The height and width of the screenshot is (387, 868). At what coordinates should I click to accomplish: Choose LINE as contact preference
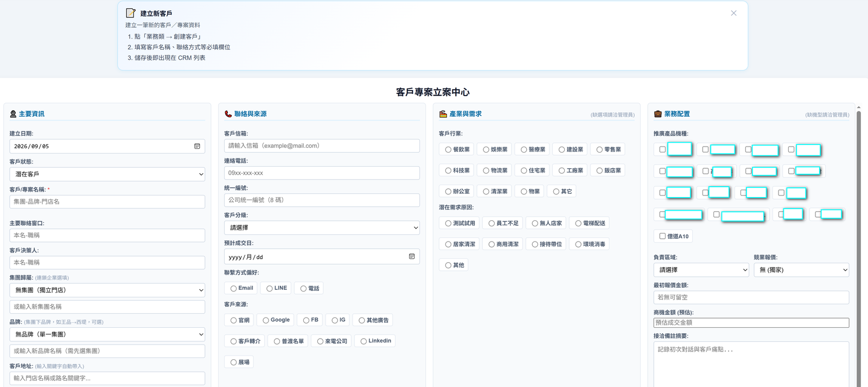tap(270, 288)
